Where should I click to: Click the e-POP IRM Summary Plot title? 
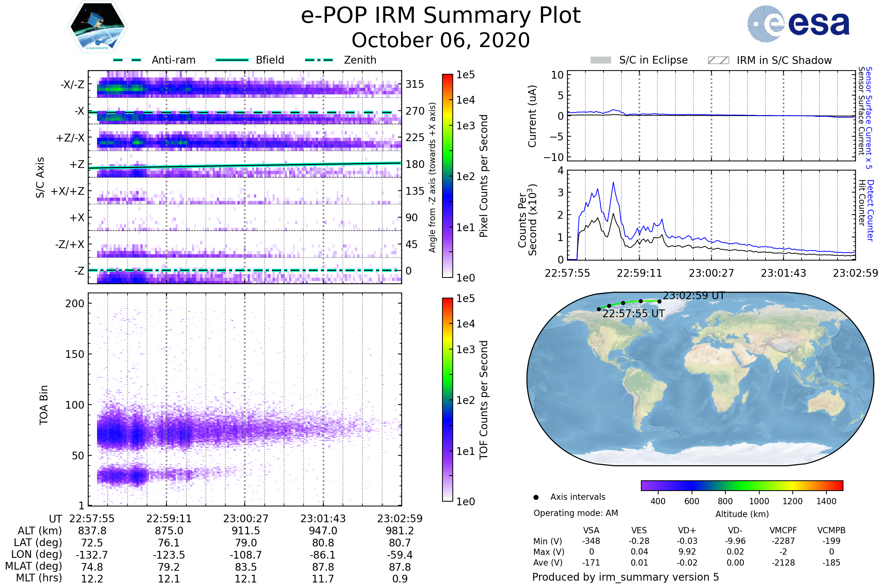(x=441, y=16)
